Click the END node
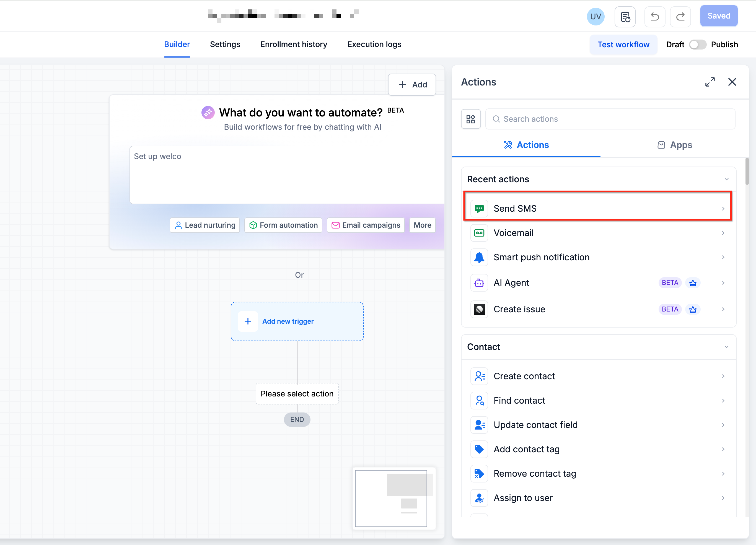 click(297, 420)
